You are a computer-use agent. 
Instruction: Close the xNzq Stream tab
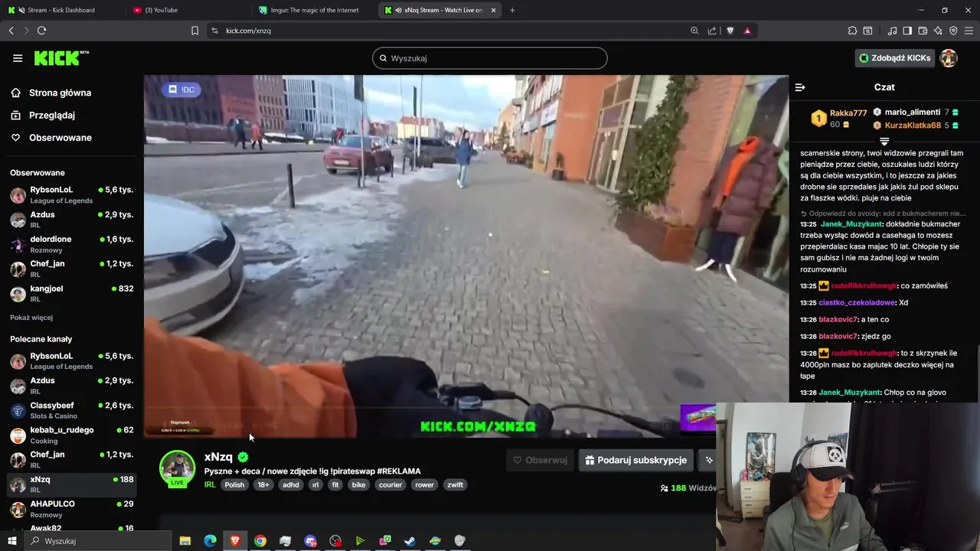click(493, 10)
